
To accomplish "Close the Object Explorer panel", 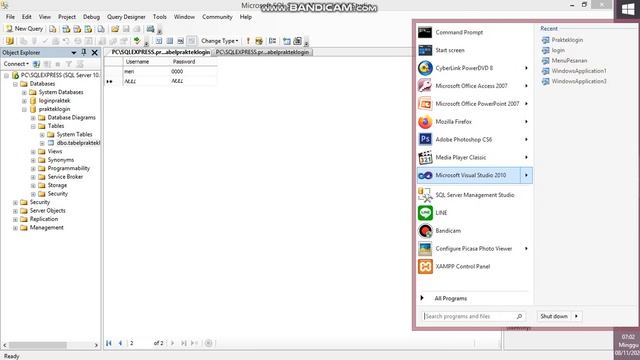I will (x=95, y=52).
